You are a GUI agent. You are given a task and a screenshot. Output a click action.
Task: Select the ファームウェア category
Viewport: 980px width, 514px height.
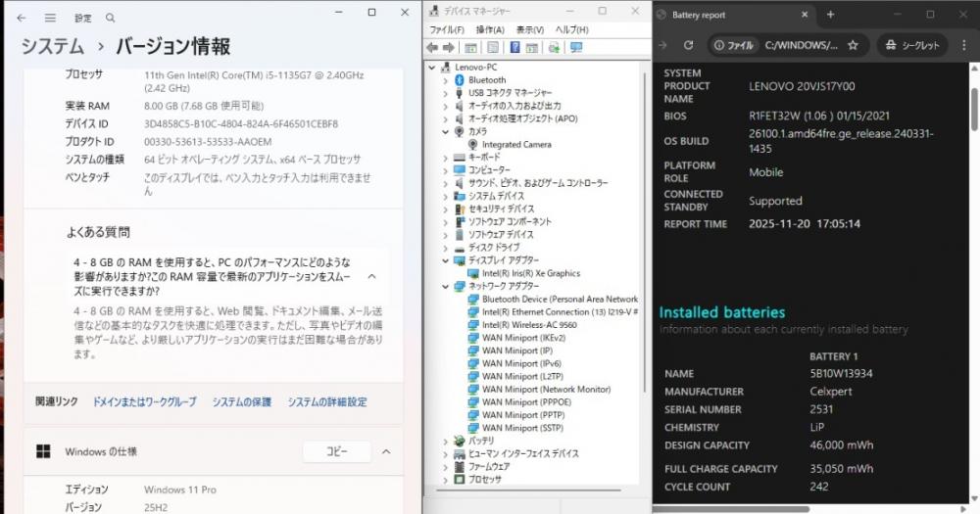[489, 467]
